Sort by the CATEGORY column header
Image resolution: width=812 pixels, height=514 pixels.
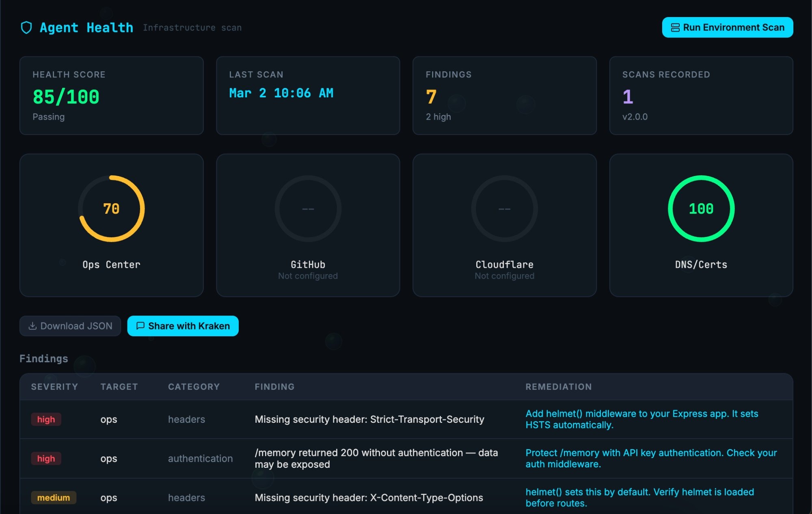click(194, 387)
